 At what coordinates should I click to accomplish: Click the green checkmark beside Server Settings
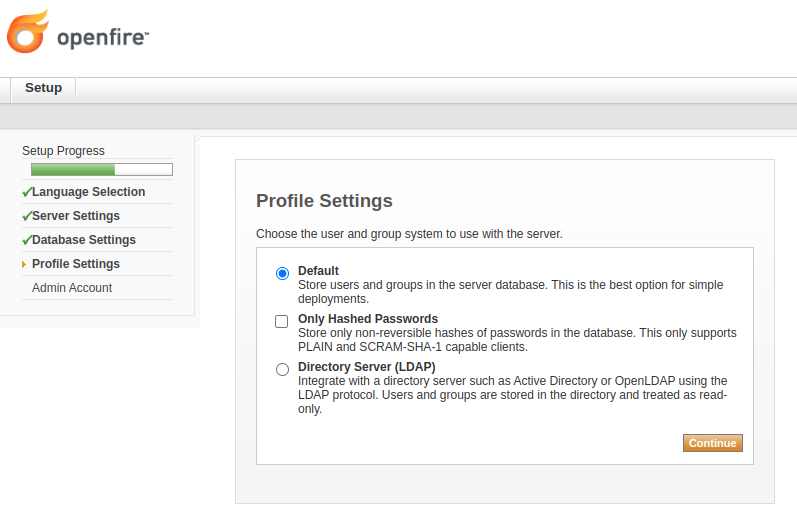[x=26, y=216]
